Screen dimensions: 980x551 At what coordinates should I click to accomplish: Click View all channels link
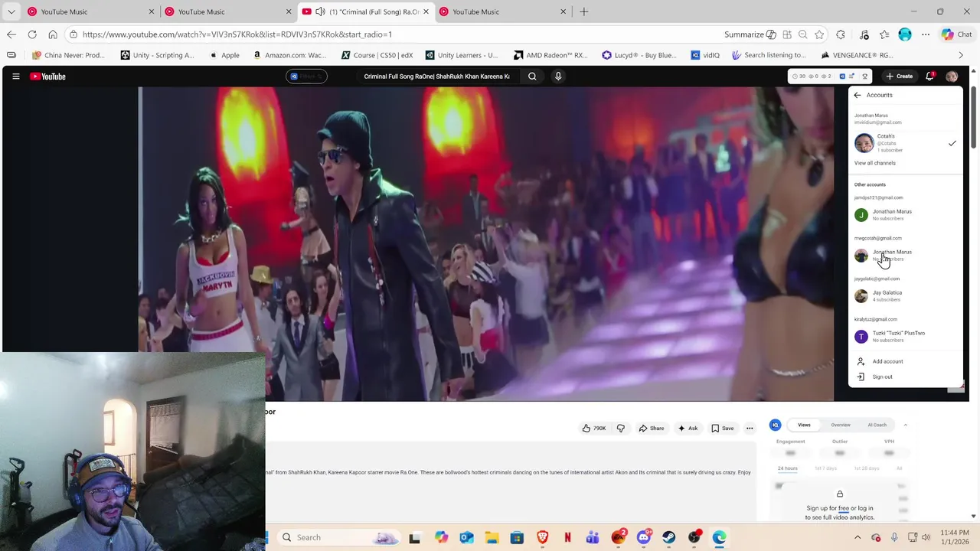coord(874,163)
